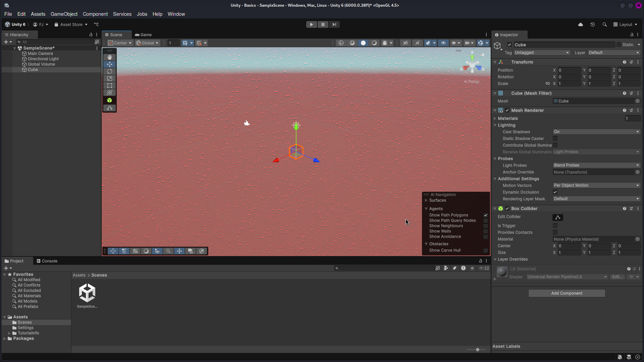
Task: Disable Dynamic Occlusion
Action: coord(555,192)
